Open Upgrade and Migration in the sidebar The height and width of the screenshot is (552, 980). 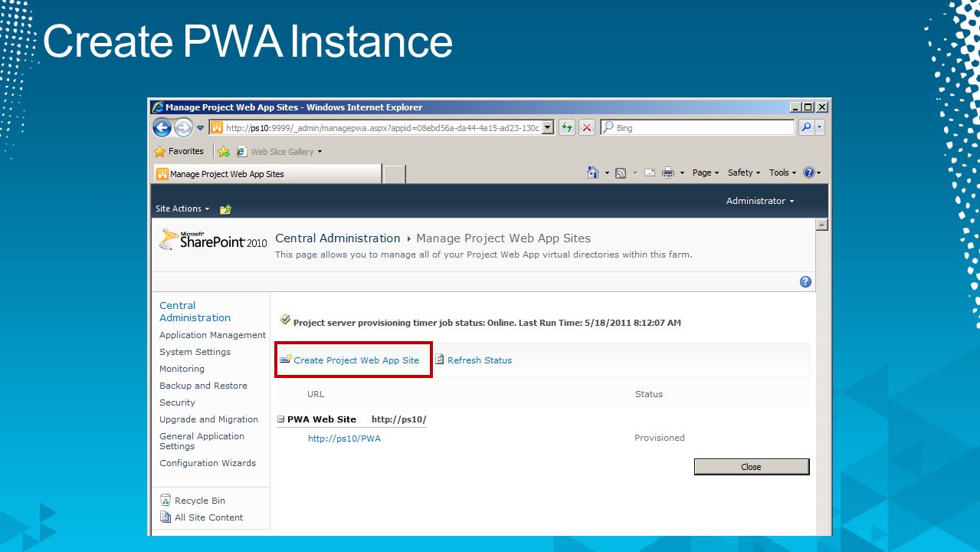(x=208, y=419)
